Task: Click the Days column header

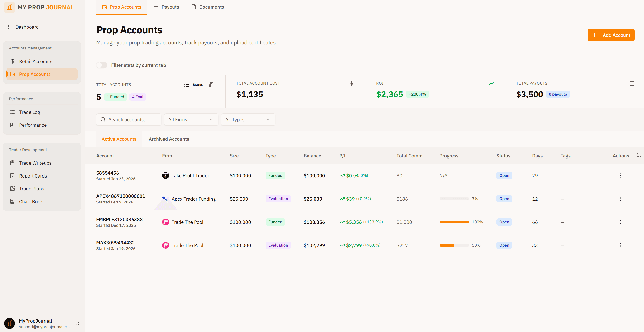Action: [537, 156]
